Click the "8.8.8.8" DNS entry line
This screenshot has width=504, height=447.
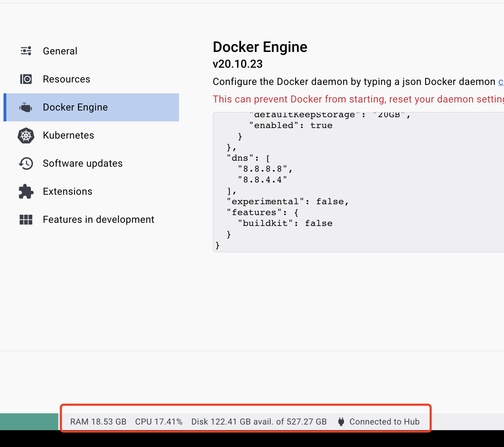[265, 169]
